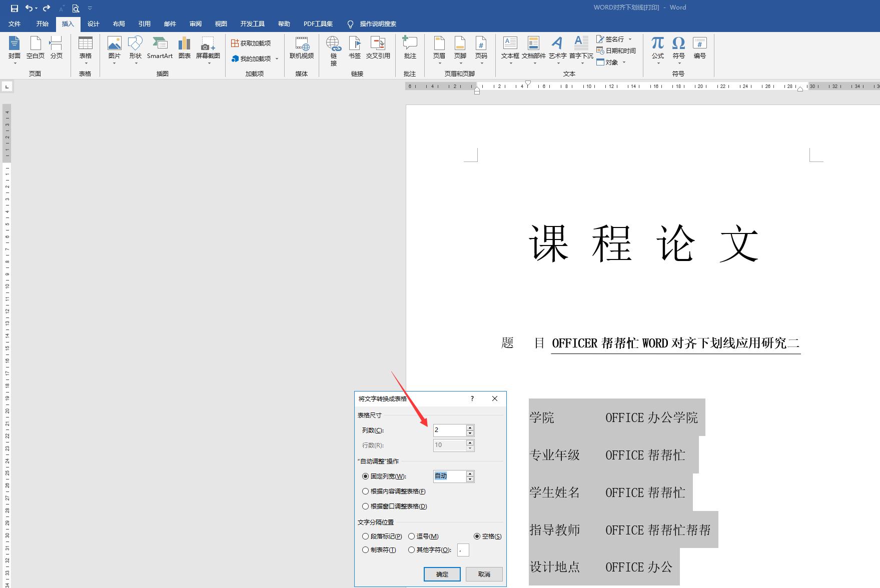Open the Page Number (页码) menu
880x588 pixels.
click(x=481, y=50)
